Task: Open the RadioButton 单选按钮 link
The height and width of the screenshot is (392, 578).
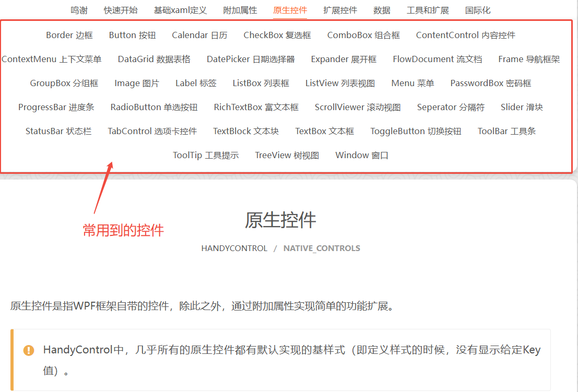Action: [154, 107]
